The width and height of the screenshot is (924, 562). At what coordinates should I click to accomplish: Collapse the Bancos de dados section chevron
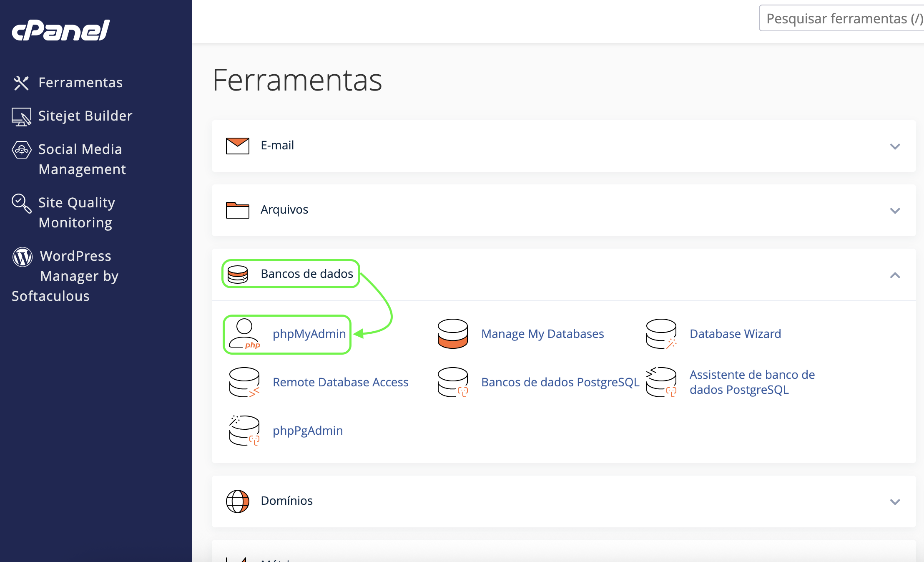click(895, 275)
